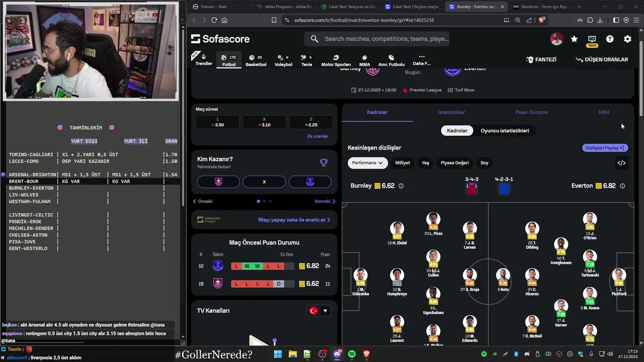Reload the page in browser
The height and width of the screenshot is (362, 644).
click(214, 20)
